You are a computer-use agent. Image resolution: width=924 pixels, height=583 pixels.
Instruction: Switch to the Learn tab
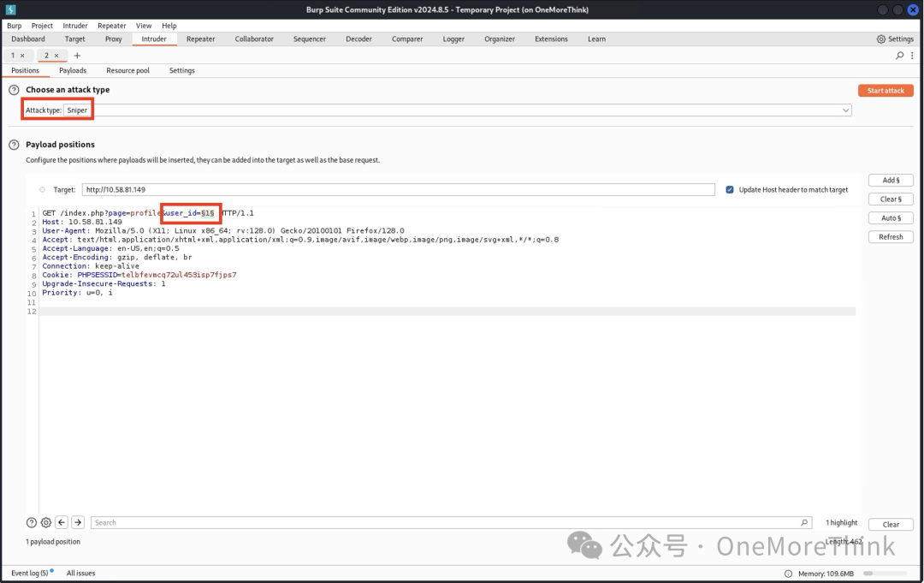(x=597, y=39)
